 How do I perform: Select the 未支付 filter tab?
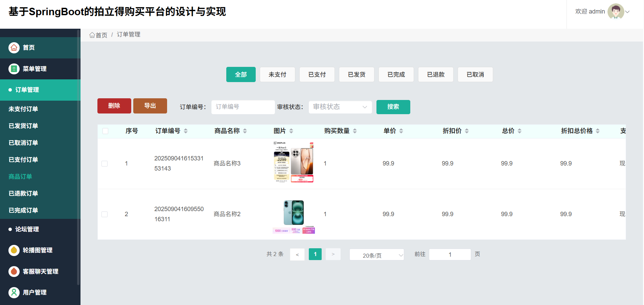277,74
